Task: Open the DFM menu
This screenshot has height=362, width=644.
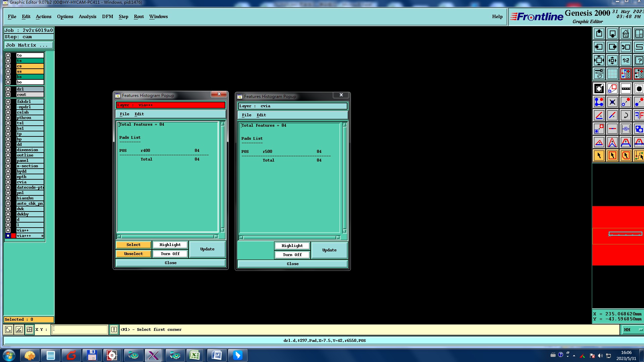Action: click(x=107, y=16)
